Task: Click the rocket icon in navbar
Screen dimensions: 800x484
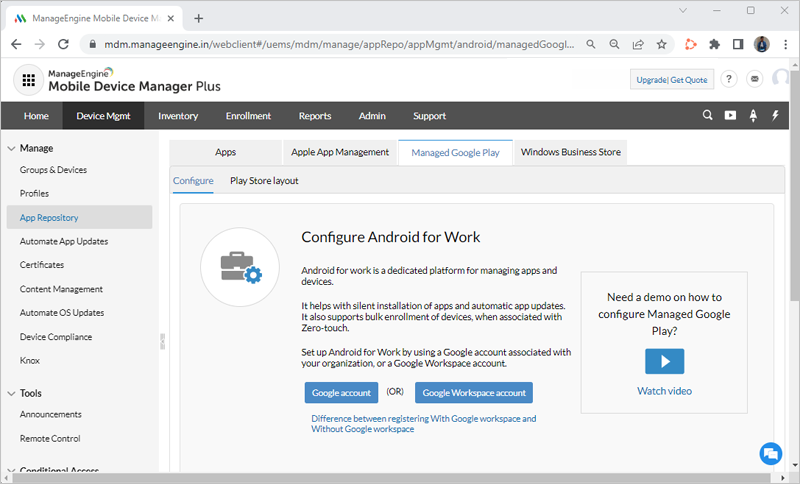Action: tap(753, 116)
